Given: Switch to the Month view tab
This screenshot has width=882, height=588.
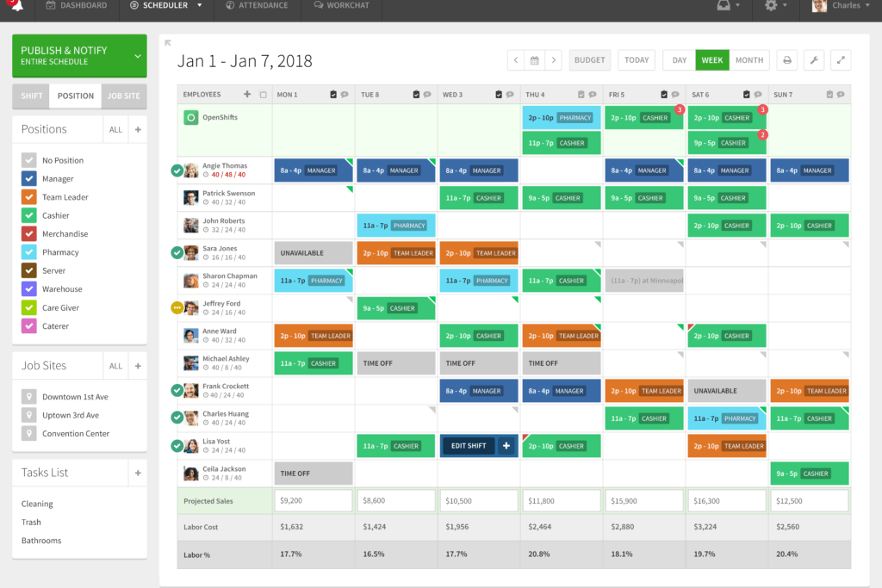Looking at the screenshot, I should (749, 60).
